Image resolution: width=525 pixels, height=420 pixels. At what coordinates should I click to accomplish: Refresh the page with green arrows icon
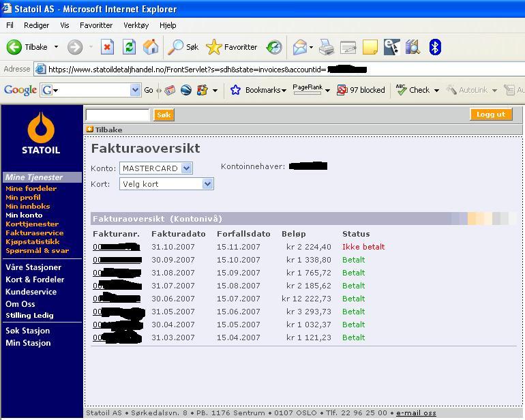click(x=129, y=47)
